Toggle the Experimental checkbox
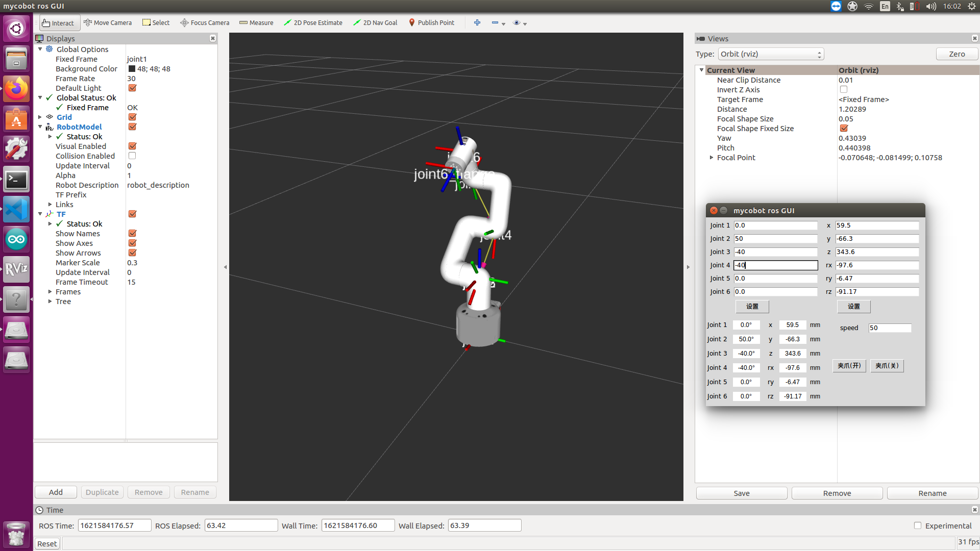This screenshot has width=980, height=551. (x=917, y=525)
